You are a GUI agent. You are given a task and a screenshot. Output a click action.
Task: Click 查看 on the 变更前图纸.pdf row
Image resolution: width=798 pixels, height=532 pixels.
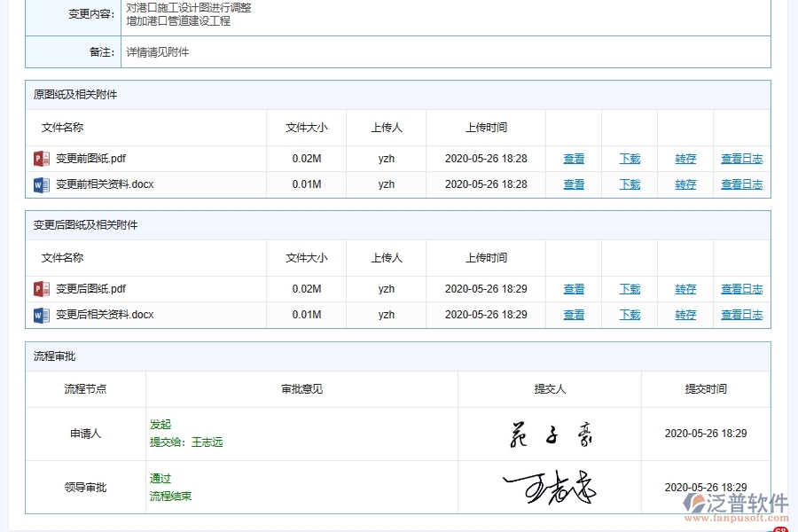coord(574,159)
